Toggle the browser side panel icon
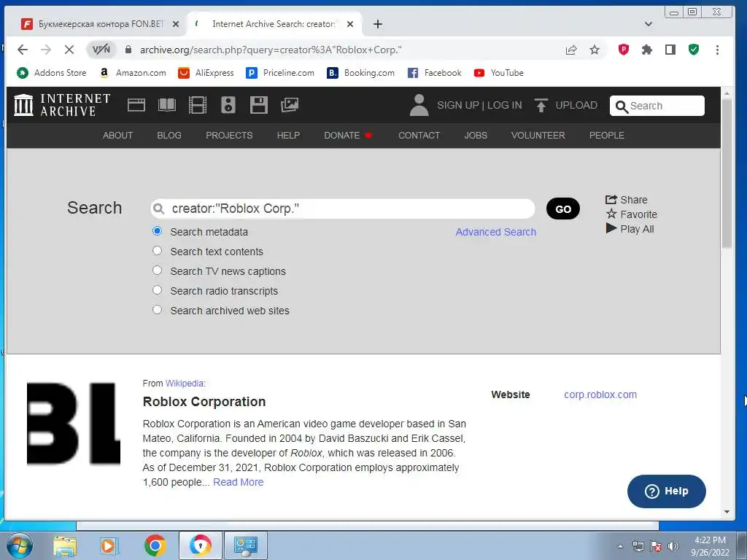747x560 pixels. click(670, 50)
